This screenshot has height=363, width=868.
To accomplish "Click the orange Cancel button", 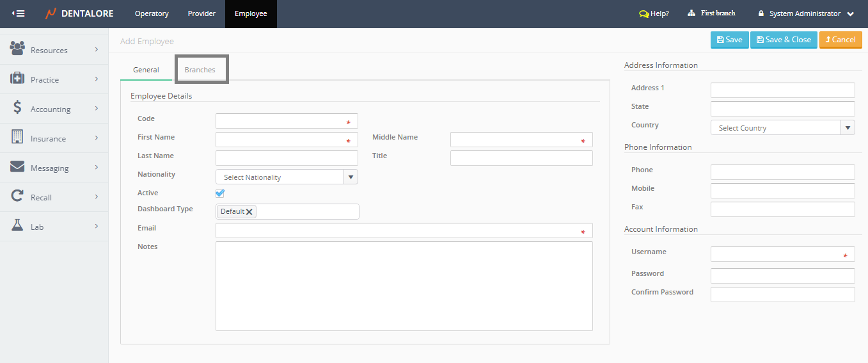I will 840,40.
